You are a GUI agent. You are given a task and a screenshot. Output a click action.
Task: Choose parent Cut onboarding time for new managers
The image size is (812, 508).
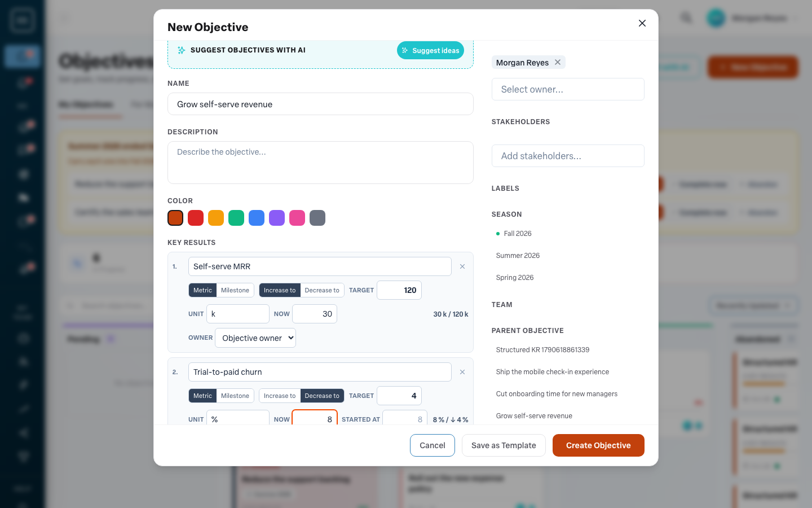coord(568,394)
